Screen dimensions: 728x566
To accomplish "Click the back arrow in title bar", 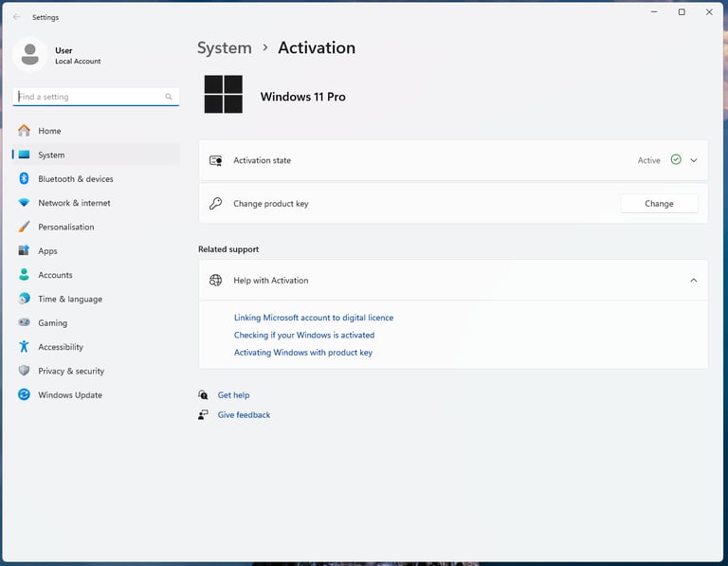I will 17,17.
